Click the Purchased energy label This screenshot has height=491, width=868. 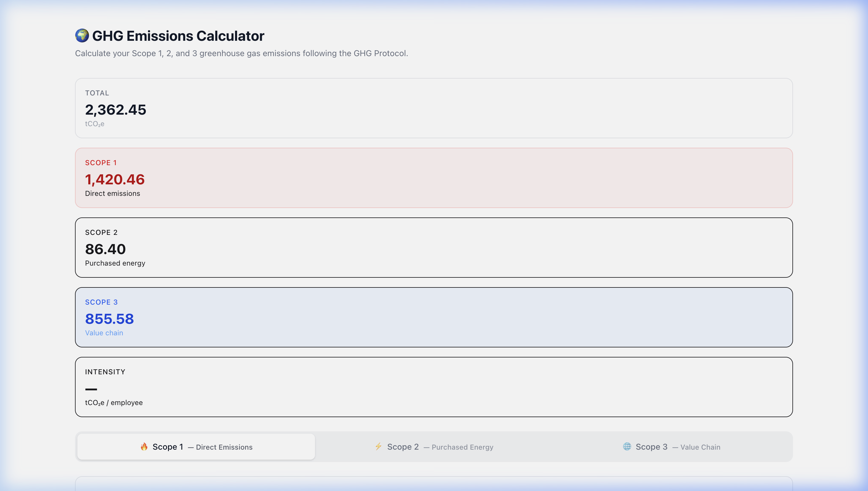tap(115, 263)
